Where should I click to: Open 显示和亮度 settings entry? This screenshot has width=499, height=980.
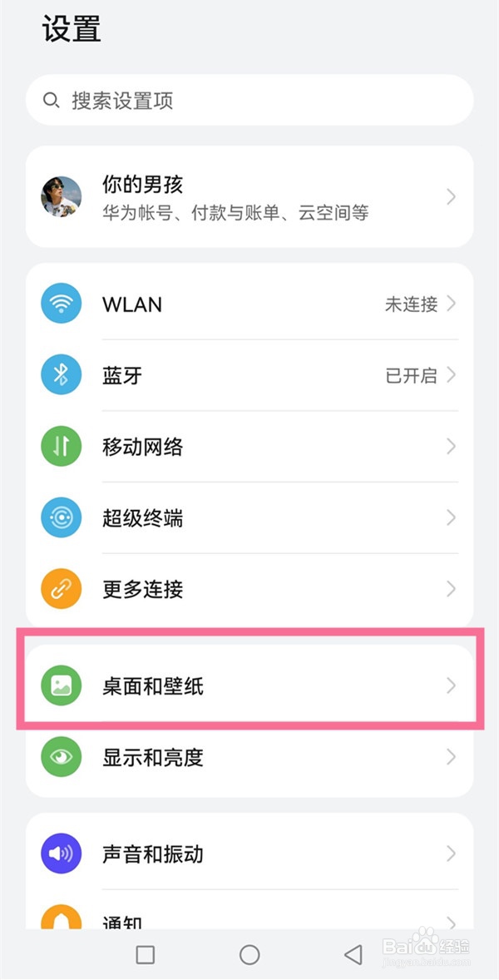pos(249,757)
